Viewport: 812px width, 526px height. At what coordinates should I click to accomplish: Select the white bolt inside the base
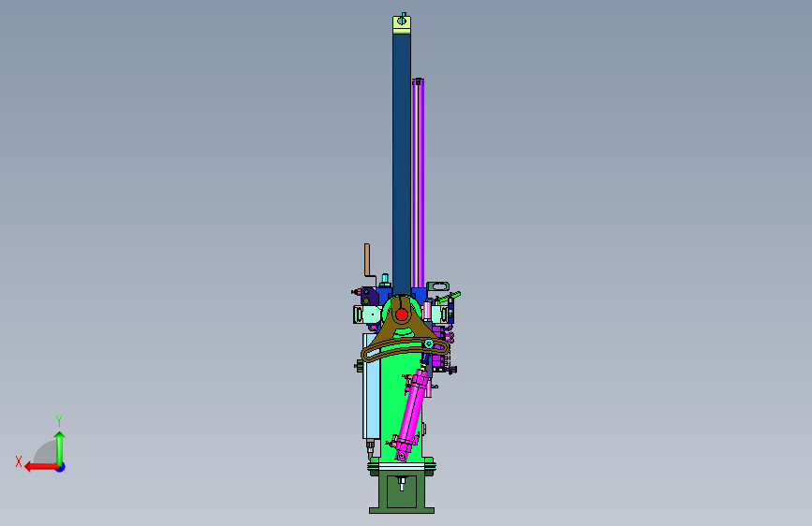click(402, 484)
